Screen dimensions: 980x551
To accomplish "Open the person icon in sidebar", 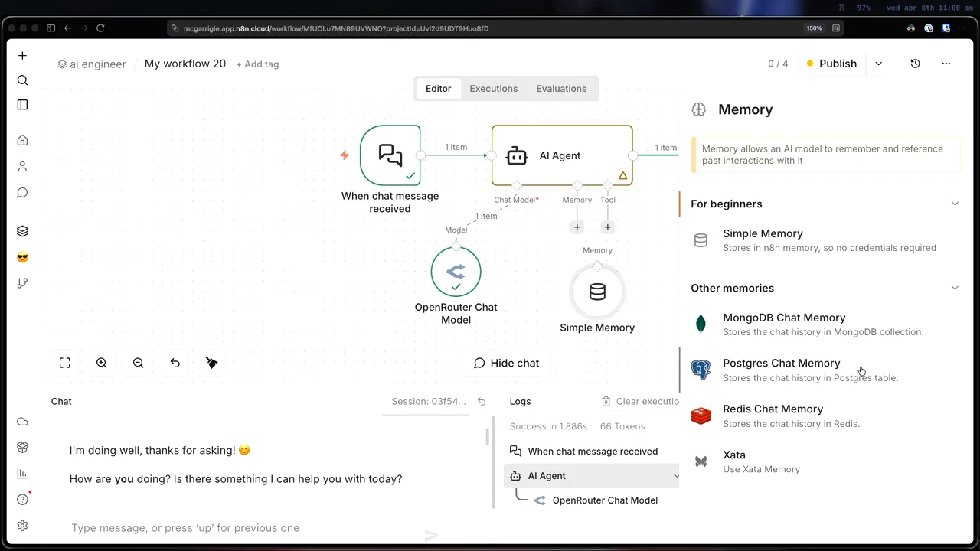I will click(x=22, y=166).
